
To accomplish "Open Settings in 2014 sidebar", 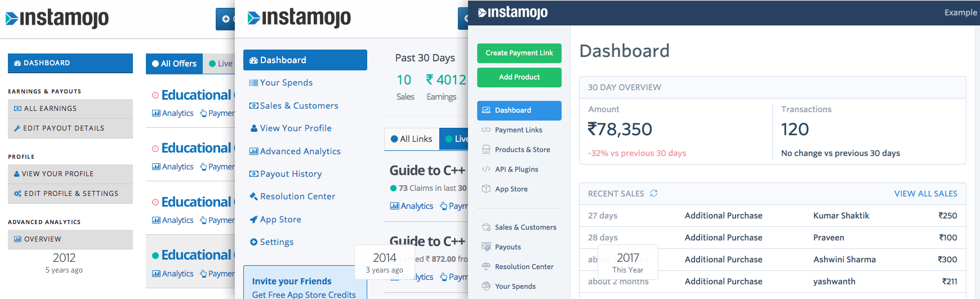I will [x=271, y=242].
